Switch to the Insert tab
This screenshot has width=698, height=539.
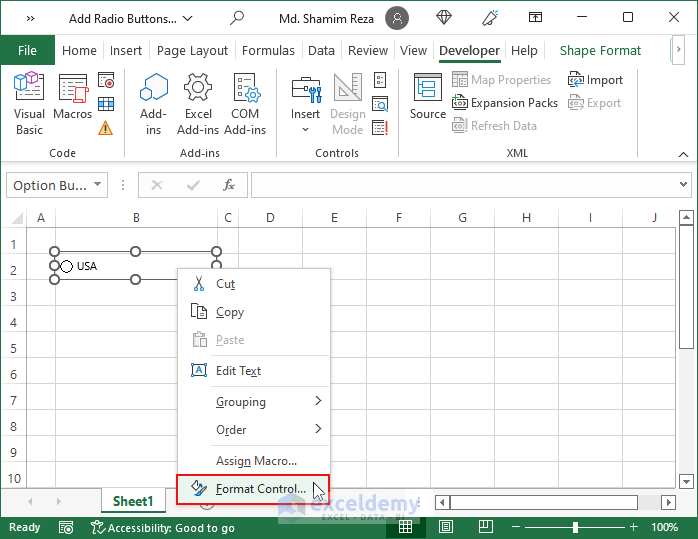[126, 50]
